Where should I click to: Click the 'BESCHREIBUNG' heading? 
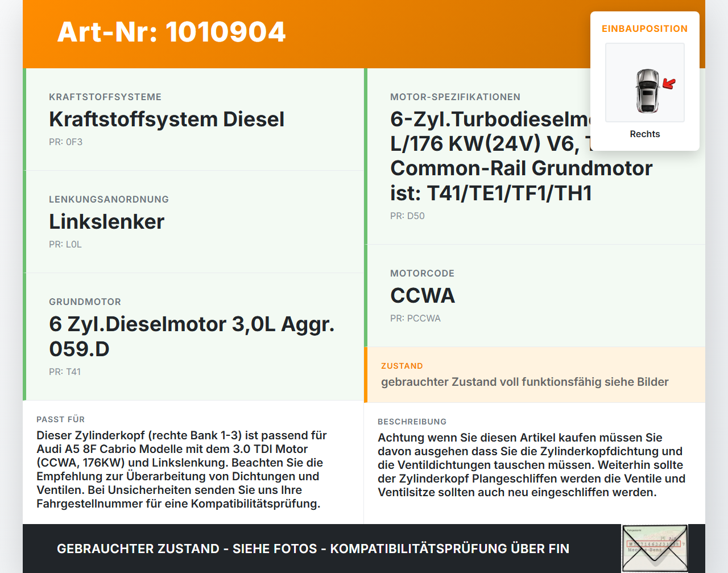(412, 422)
